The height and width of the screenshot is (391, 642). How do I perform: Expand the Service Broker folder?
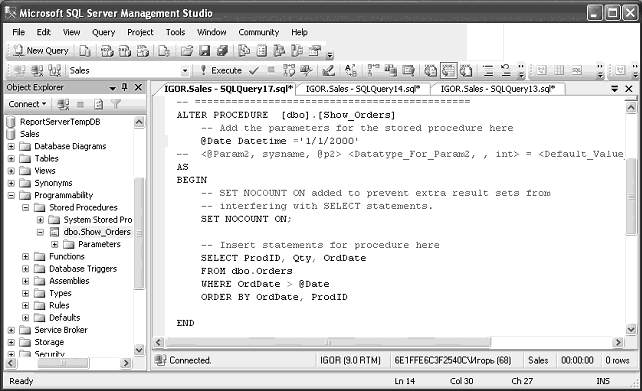[11, 330]
